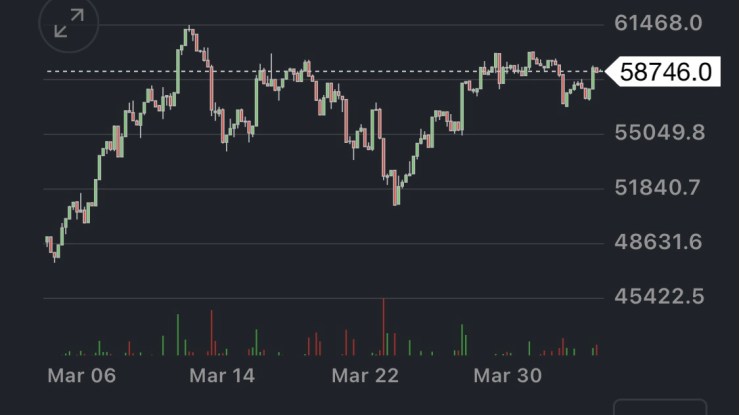This screenshot has width=739, height=415.
Task: Click the highest peak candlestick on the chart
Action: pyautogui.click(x=188, y=38)
